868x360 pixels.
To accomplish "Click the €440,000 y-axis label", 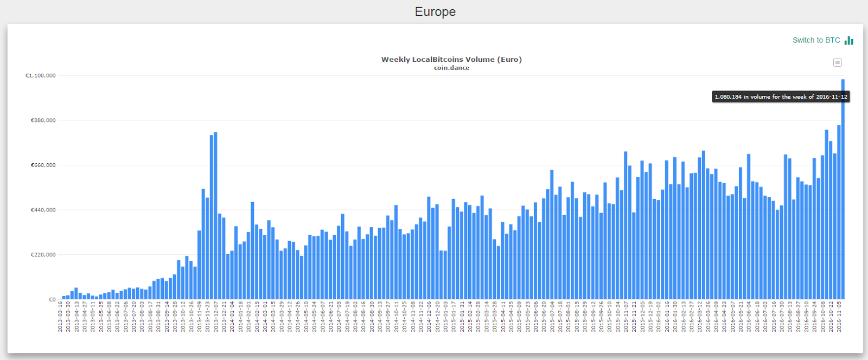I will [43, 210].
